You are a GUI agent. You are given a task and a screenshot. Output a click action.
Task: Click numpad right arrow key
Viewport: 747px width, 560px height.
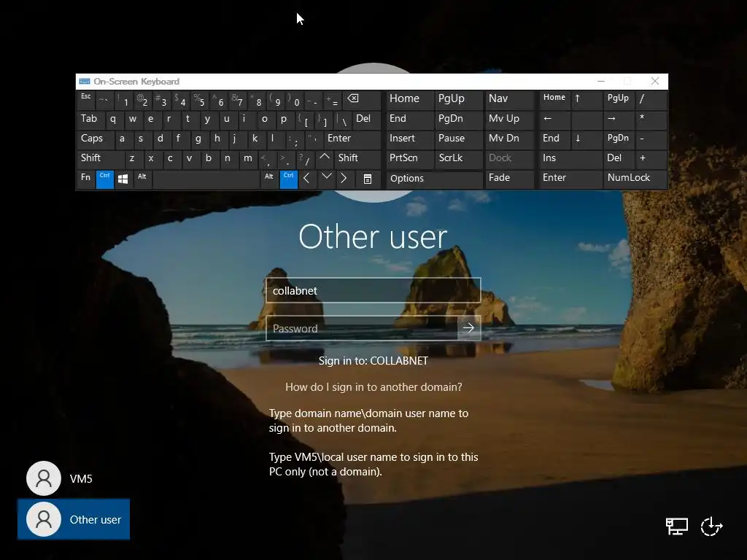pyautogui.click(x=619, y=120)
